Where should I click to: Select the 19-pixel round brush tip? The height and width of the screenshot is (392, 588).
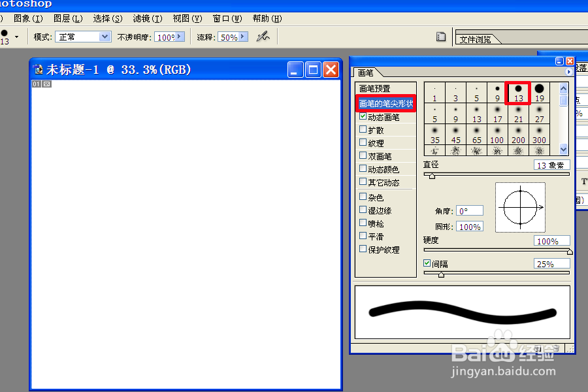(x=539, y=91)
